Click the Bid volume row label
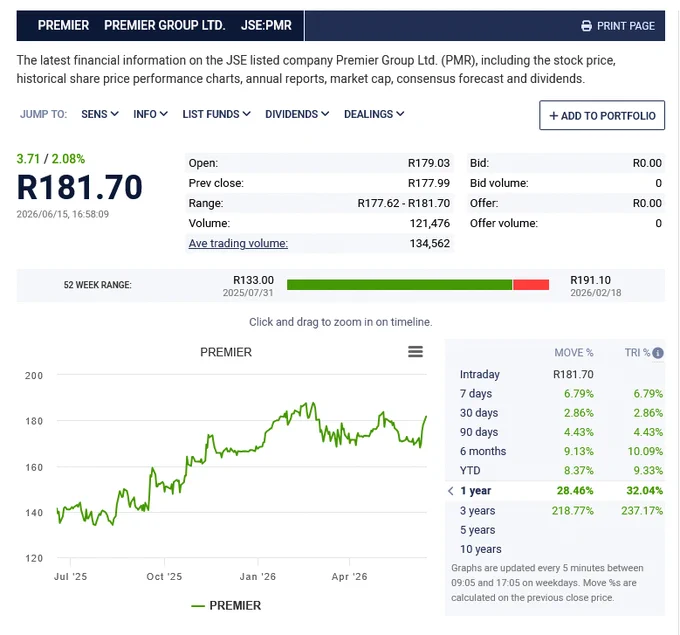This screenshot has height=635, width=680. pyautogui.click(x=499, y=183)
